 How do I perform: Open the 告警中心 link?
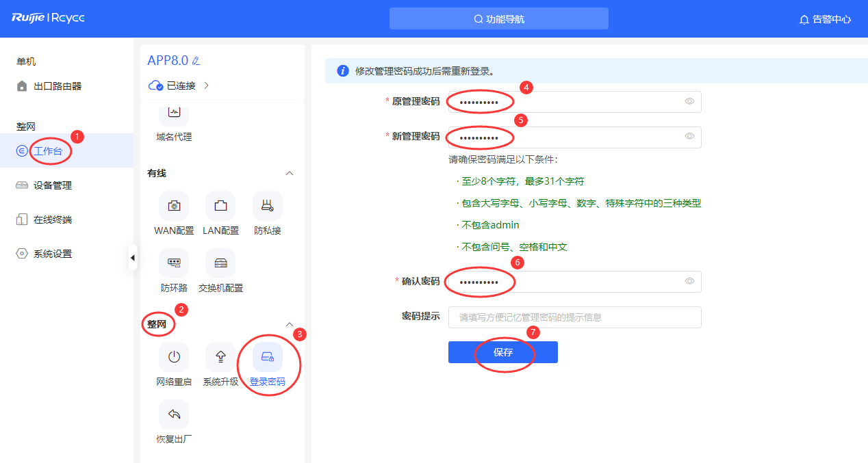tap(826, 19)
